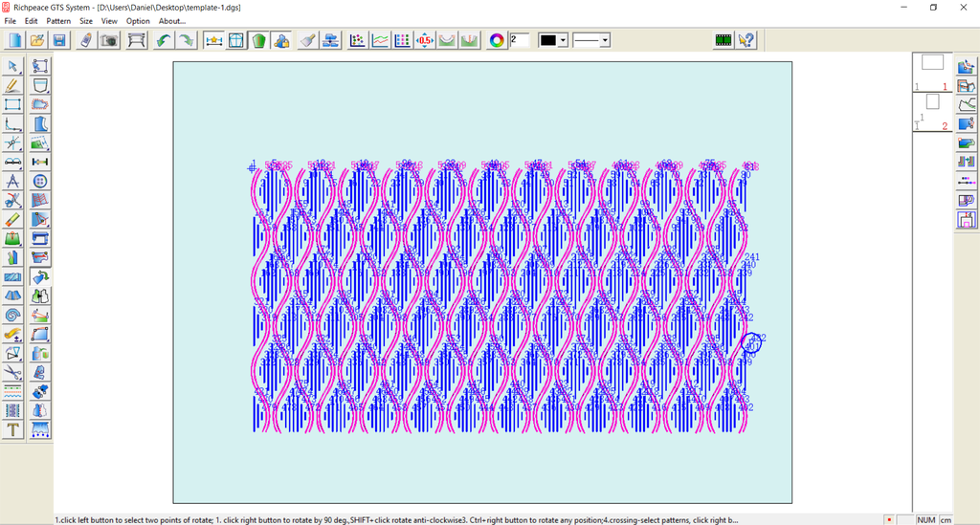980x525 pixels.
Task: Click the black color swatch
Action: click(547, 40)
